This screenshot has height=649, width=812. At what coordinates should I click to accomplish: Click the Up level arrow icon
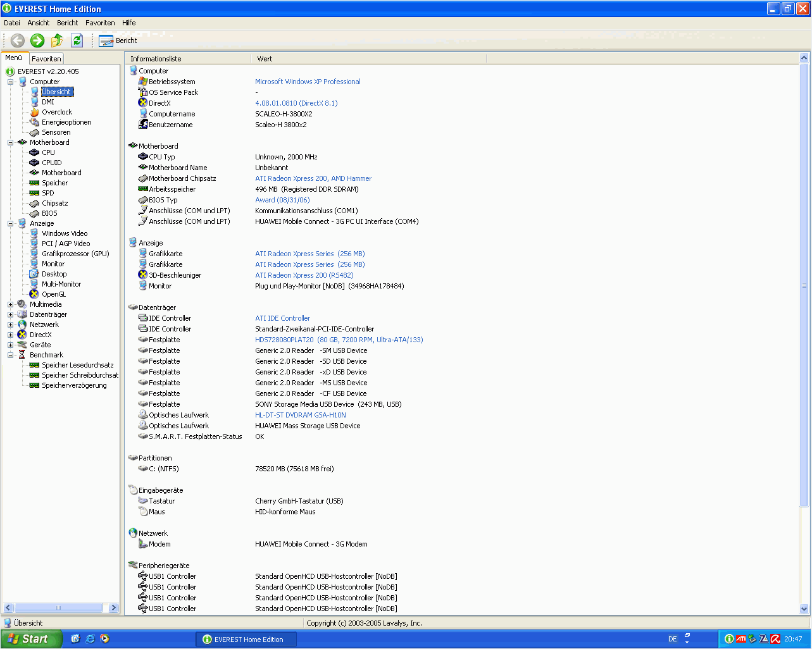click(57, 40)
